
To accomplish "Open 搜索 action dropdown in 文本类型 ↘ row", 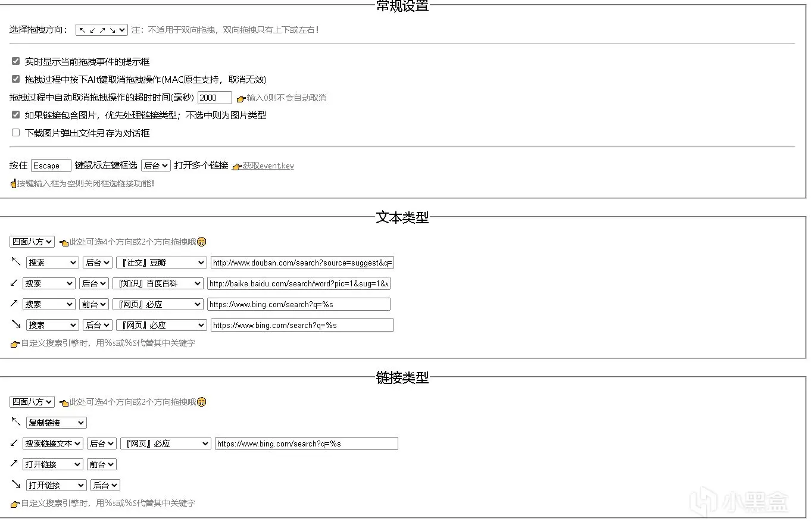I will point(52,325).
